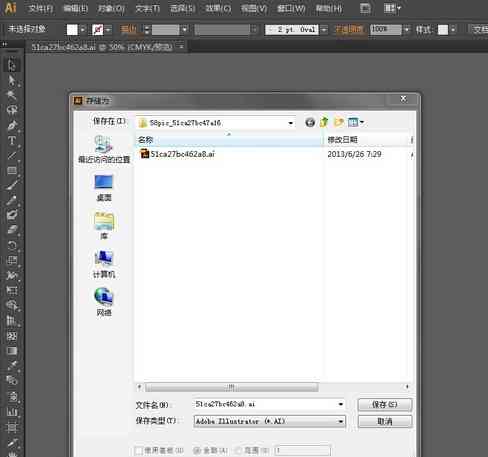488x457 pixels.
Task: Select the Direct Selection tool
Action: pyautogui.click(x=12, y=80)
